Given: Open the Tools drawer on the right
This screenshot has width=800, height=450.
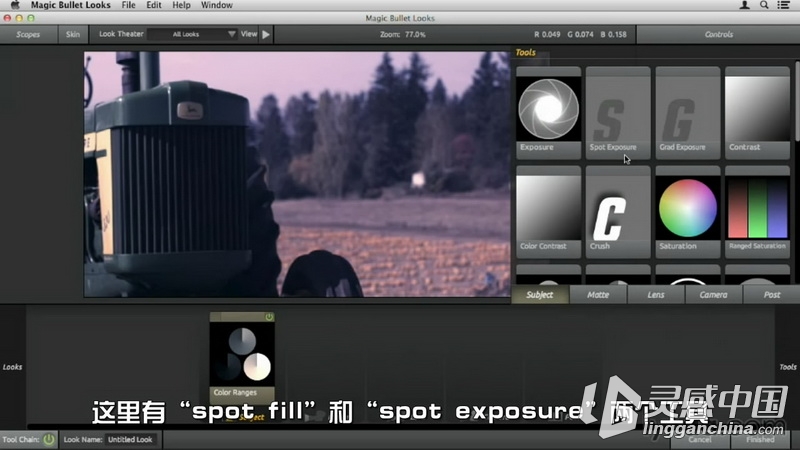Looking at the screenshot, I should coord(787,367).
